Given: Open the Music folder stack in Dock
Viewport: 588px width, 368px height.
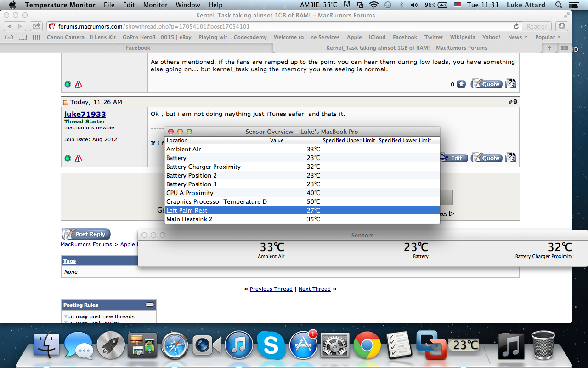Looking at the screenshot, I should pyautogui.click(x=511, y=345).
